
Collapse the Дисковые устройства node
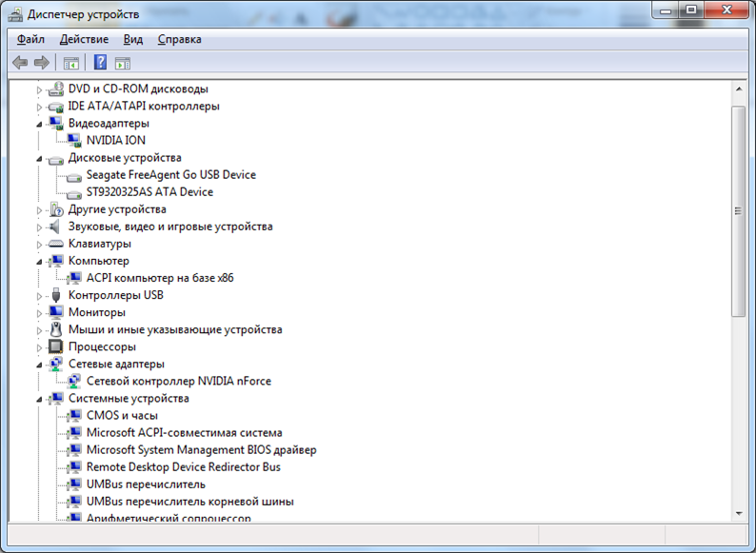coord(40,159)
